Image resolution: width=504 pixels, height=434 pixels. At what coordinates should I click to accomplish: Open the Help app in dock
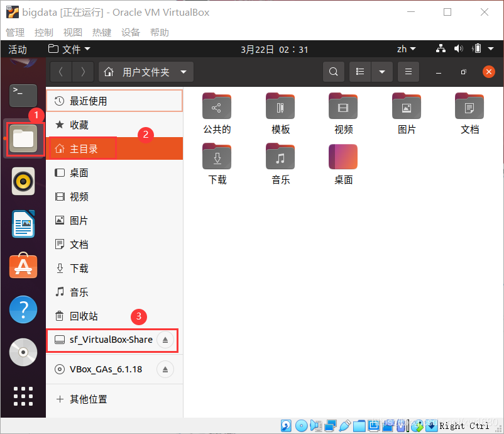pyautogui.click(x=23, y=309)
